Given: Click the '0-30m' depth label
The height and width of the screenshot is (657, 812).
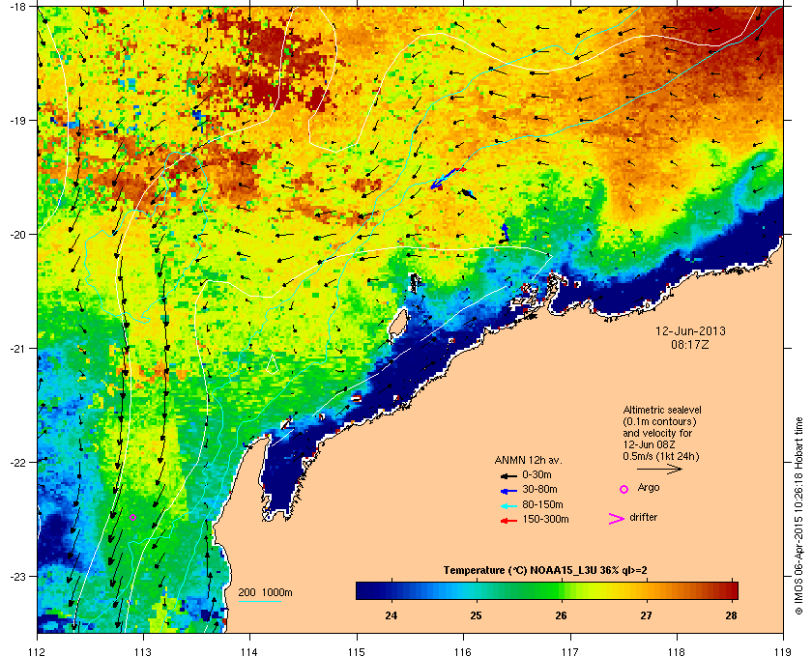Looking at the screenshot, I should pos(536,474).
